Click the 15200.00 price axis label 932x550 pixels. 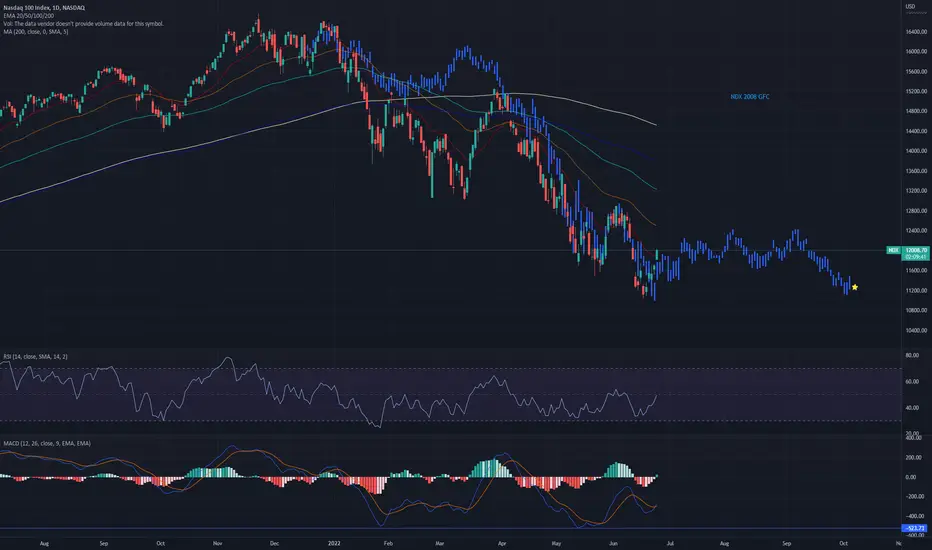click(916, 92)
